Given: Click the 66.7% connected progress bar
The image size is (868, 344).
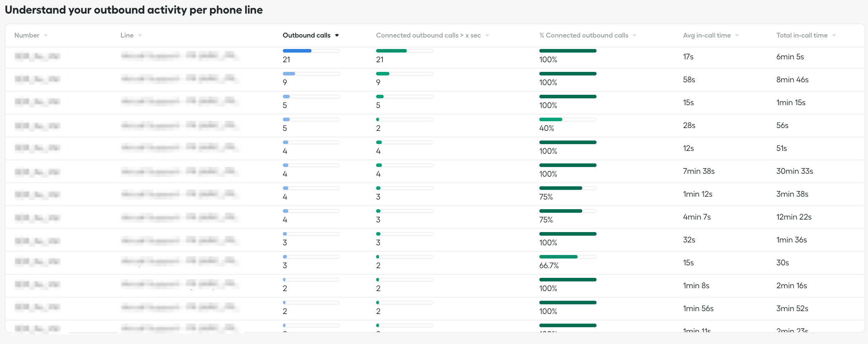Looking at the screenshot, I should 568,257.
